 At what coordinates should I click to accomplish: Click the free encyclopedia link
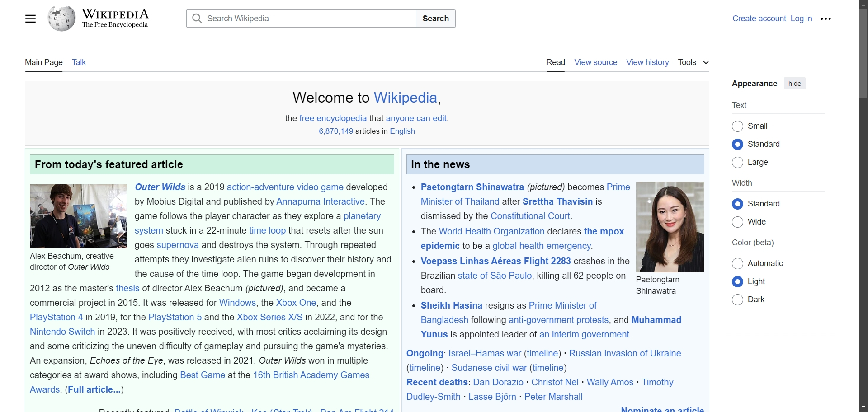pyautogui.click(x=333, y=118)
